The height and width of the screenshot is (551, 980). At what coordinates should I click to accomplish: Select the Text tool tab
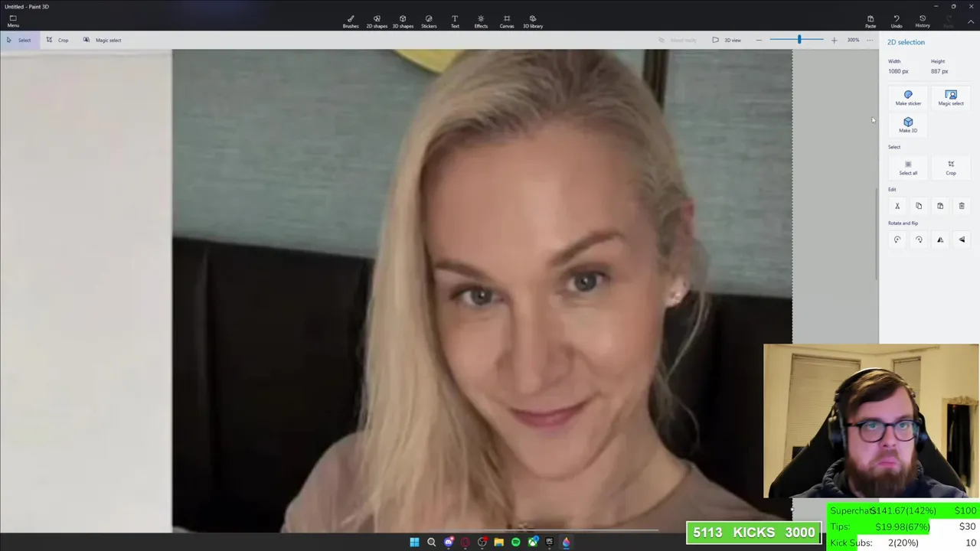[x=455, y=21]
